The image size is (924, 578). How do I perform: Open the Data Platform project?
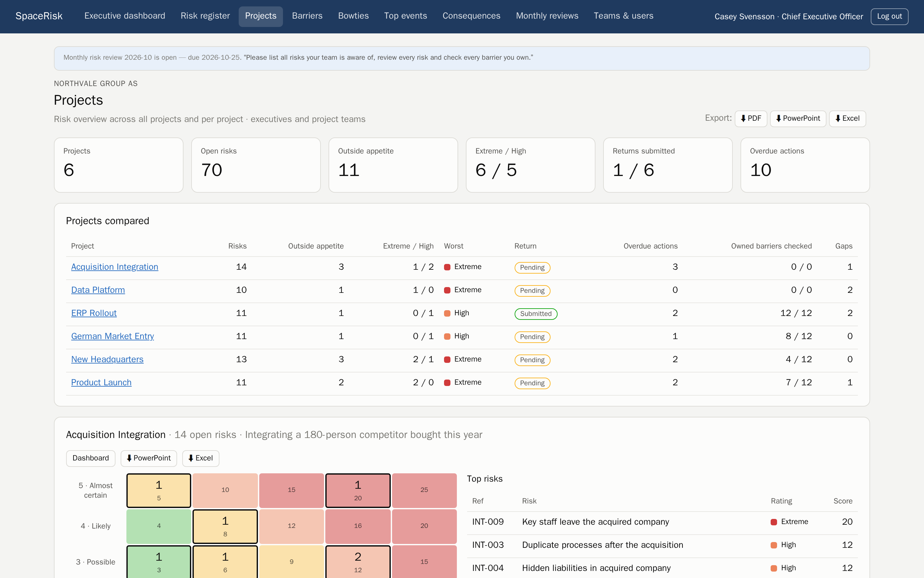[98, 290]
